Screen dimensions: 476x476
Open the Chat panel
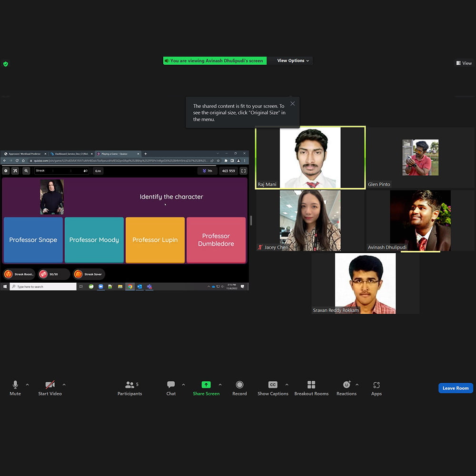[171, 385]
